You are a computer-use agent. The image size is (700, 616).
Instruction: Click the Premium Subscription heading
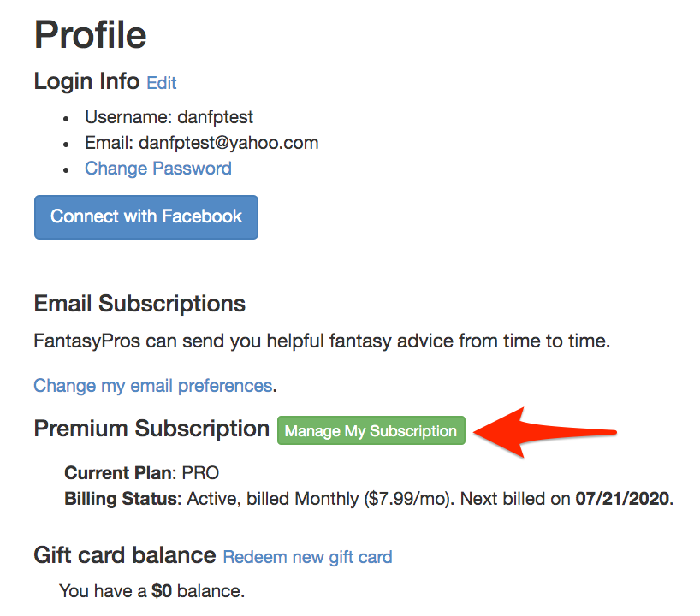(x=151, y=429)
